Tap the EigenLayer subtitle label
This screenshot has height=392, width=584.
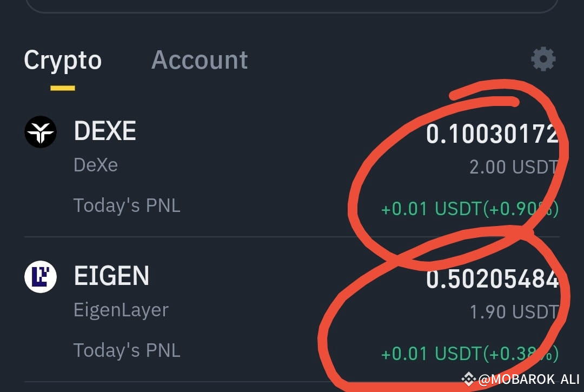point(121,310)
